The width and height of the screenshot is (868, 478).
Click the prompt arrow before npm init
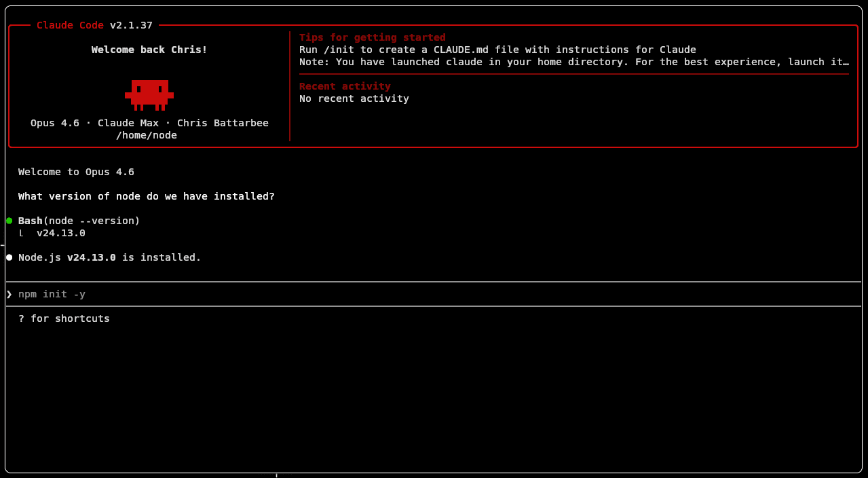coord(8,294)
